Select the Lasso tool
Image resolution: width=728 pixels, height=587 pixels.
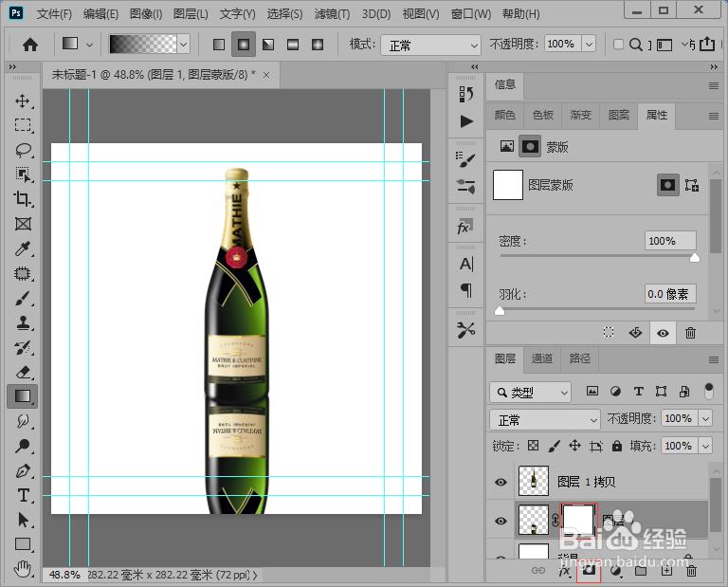(23, 150)
